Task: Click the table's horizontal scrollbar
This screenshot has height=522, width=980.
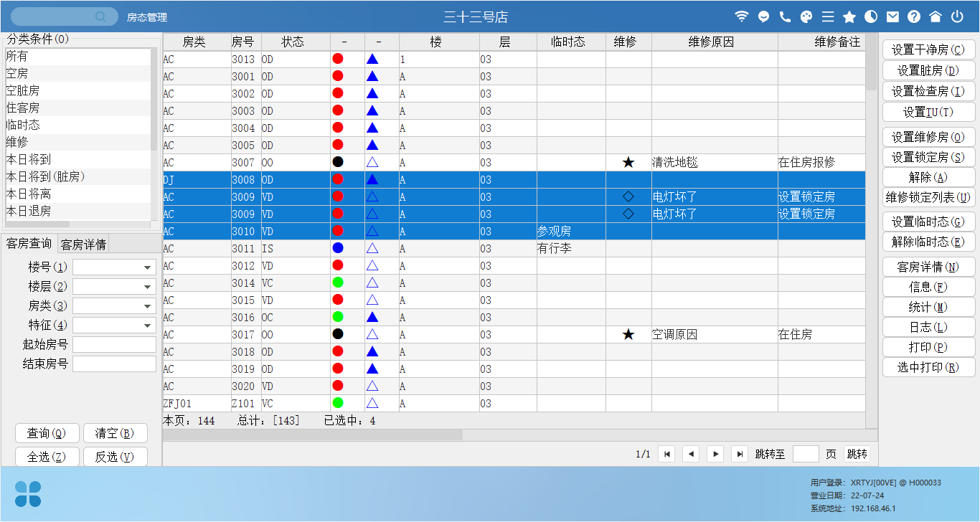Action: pyautogui.click(x=313, y=435)
